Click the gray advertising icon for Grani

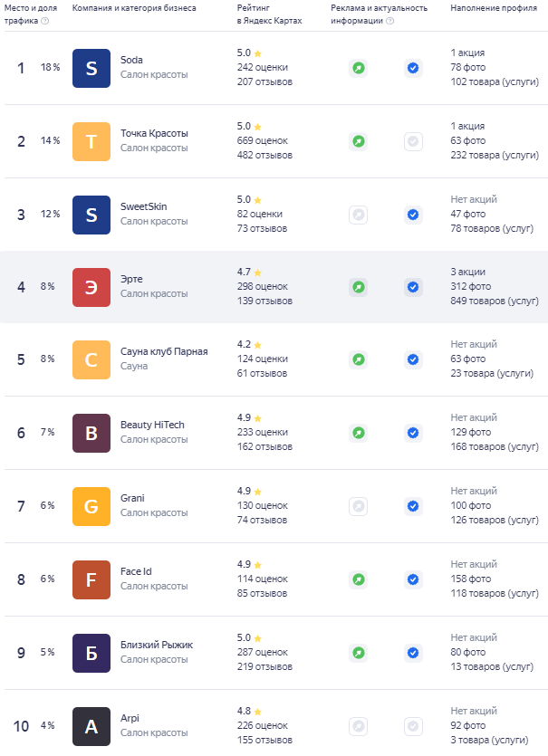click(x=359, y=506)
